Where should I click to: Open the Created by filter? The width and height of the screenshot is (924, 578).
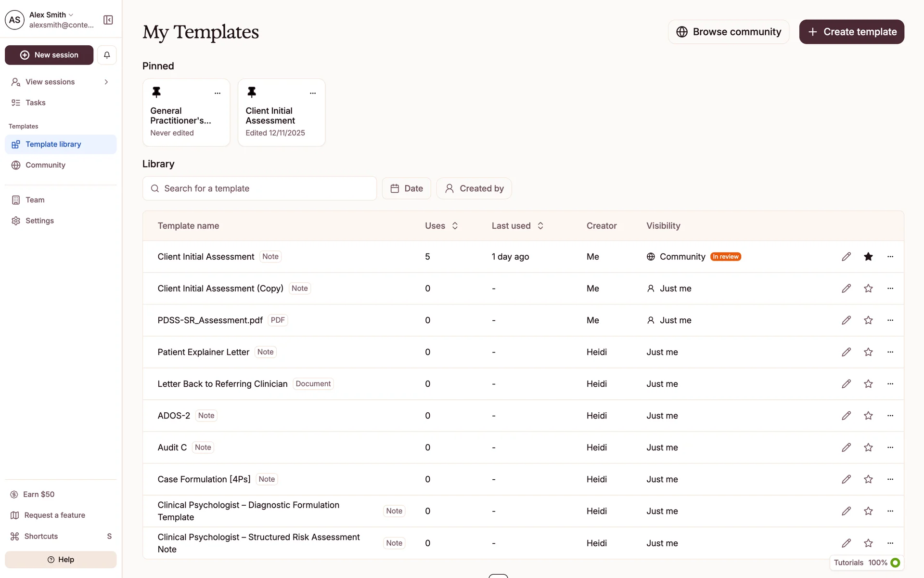click(x=474, y=188)
